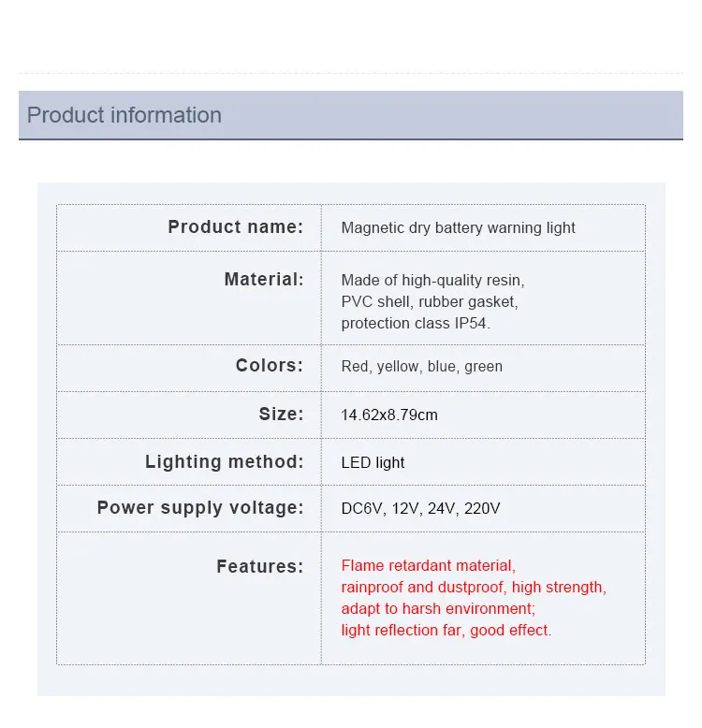This screenshot has height=728, width=702.
Task: Click light reflection far, good effect line
Action: pyautogui.click(x=446, y=630)
